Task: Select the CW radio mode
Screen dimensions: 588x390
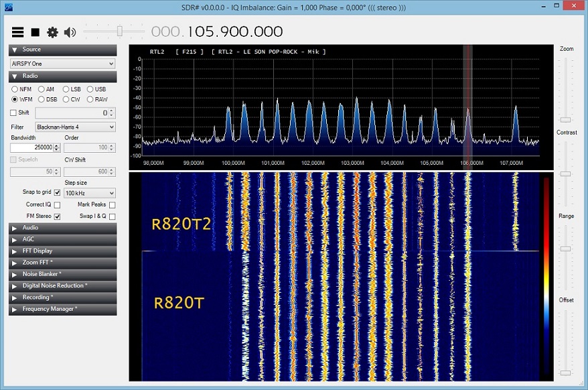Action: 71,99
